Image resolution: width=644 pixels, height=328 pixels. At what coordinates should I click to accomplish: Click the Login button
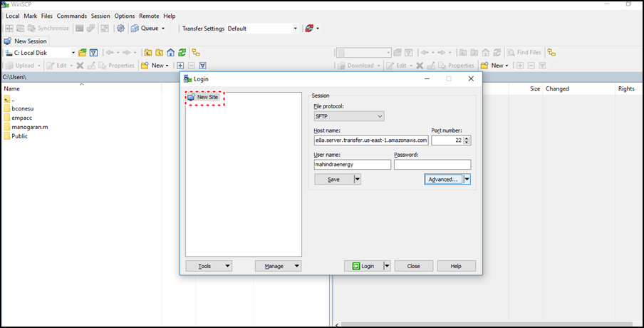pyautogui.click(x=363, y=266)
